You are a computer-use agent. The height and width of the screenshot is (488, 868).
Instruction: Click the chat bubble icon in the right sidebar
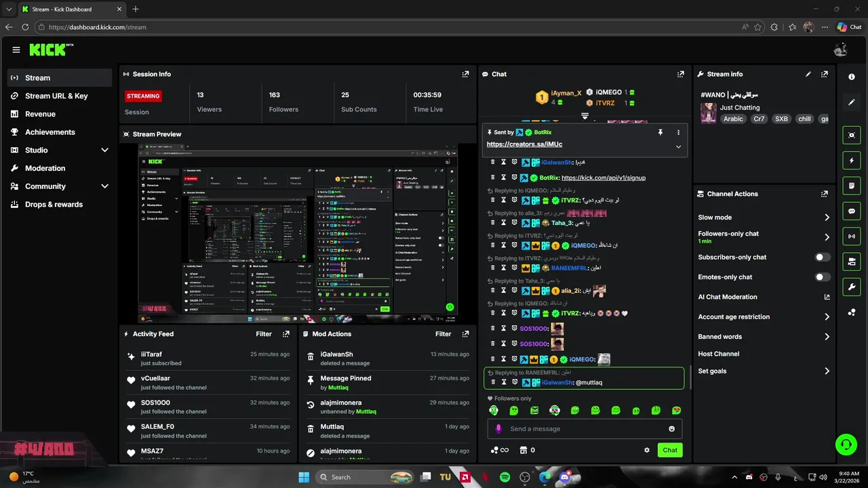852,211
